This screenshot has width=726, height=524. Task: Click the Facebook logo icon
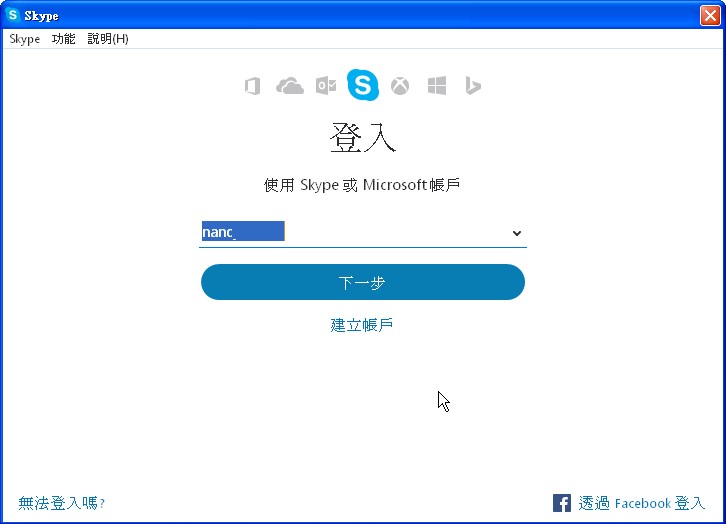562,503
